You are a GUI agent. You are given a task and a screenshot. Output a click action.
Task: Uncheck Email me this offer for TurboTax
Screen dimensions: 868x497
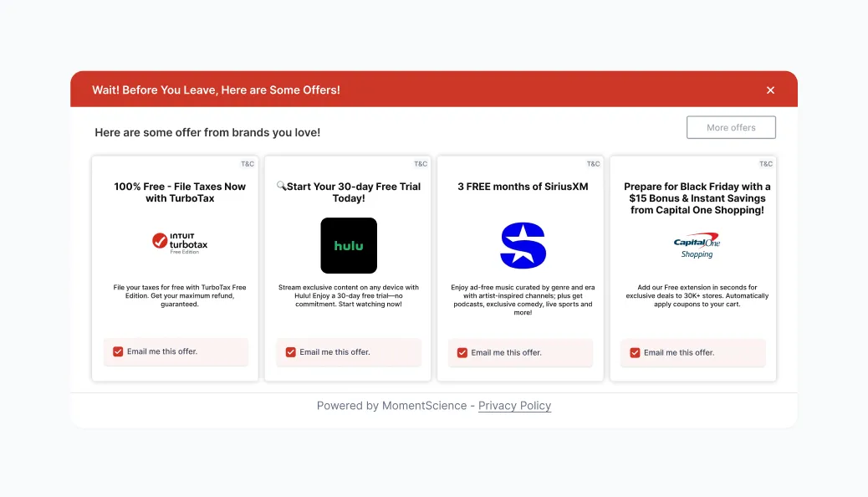(118, 352)
